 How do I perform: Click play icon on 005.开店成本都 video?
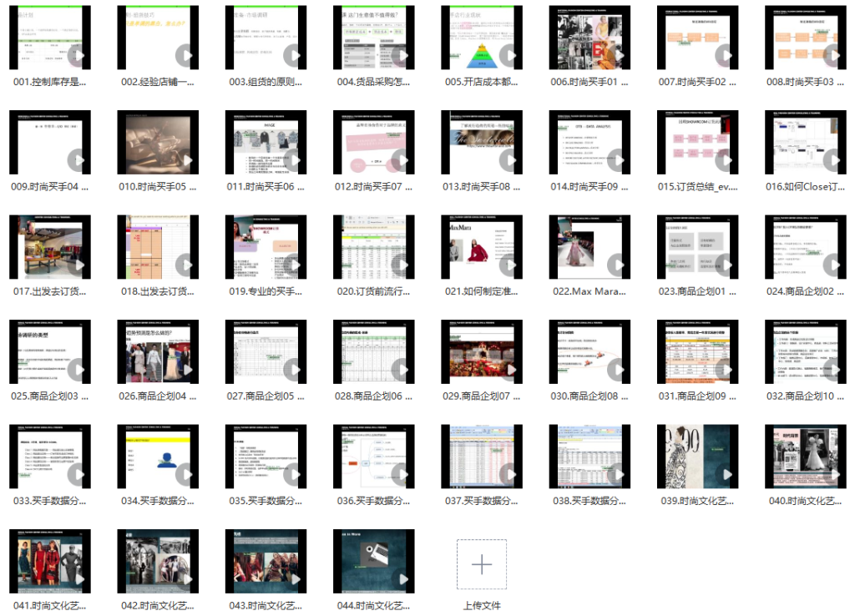point(510,56)
